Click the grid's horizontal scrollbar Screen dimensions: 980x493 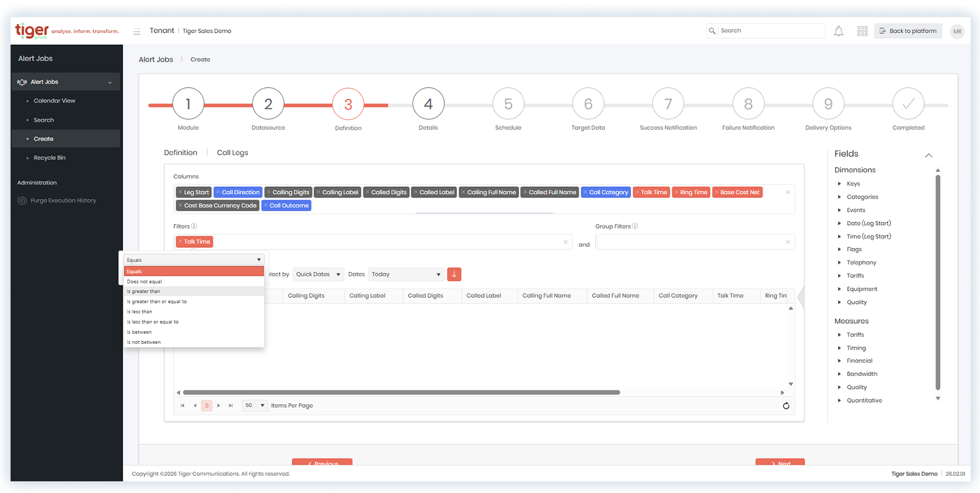(x=402, y=393)
